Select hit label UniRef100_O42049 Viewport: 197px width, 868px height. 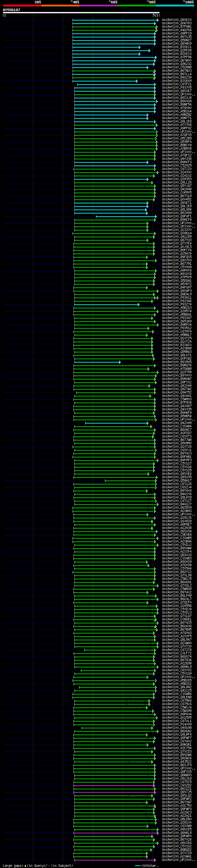pyautogui.click(x=177, y=423)
